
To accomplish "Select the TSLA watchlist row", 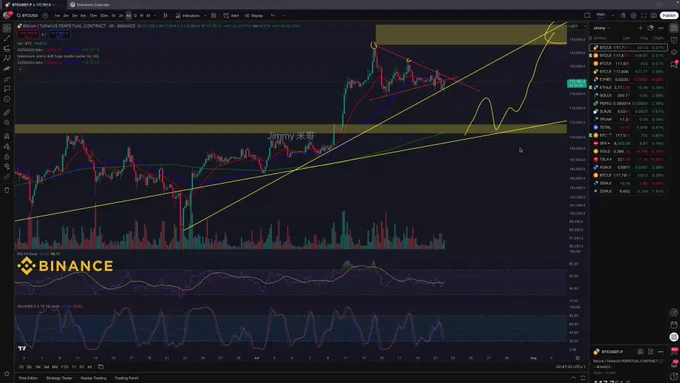I will pos(629,159).
